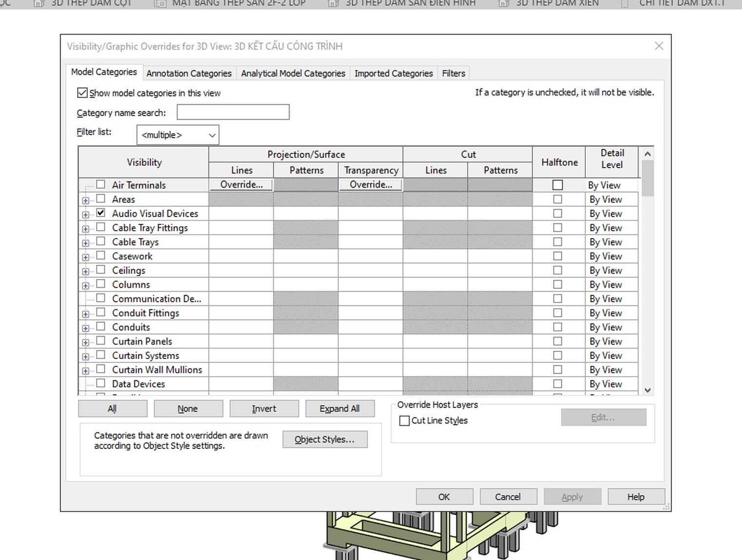
Task: Open Object Styles dialog
Action: click(325, 440)
